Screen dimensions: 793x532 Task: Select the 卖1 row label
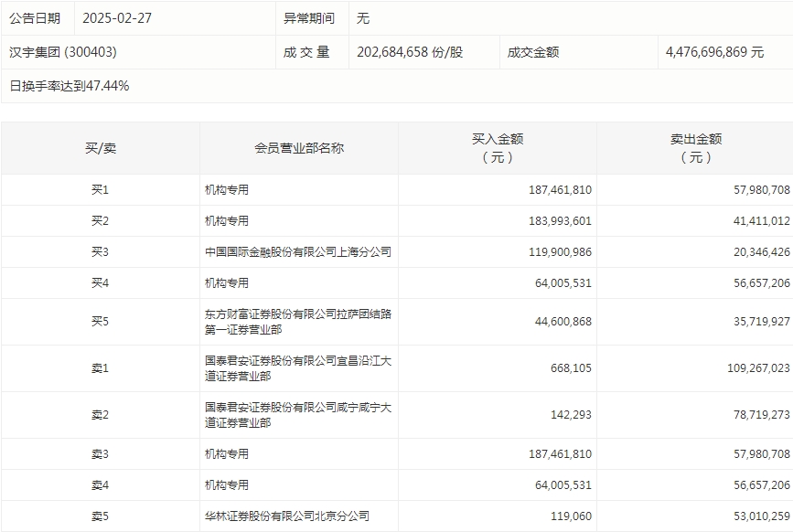[100, 368]
